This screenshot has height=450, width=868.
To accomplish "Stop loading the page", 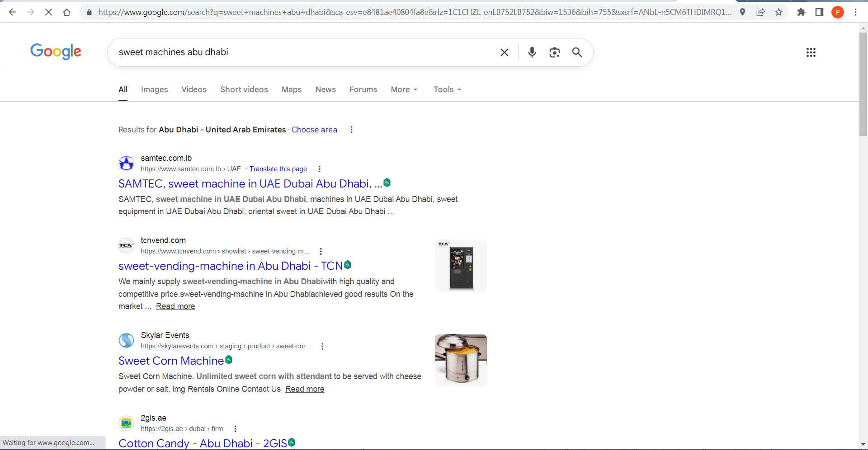I will click(48, 12).
